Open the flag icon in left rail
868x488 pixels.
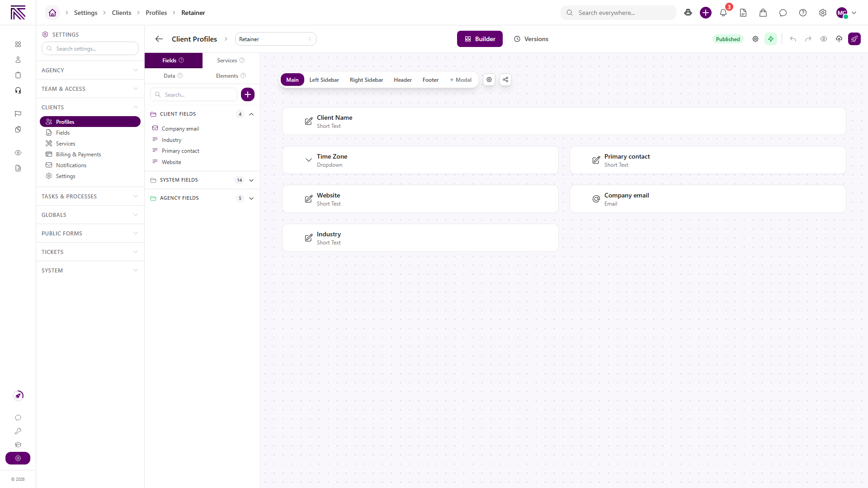tap(18, 114)
